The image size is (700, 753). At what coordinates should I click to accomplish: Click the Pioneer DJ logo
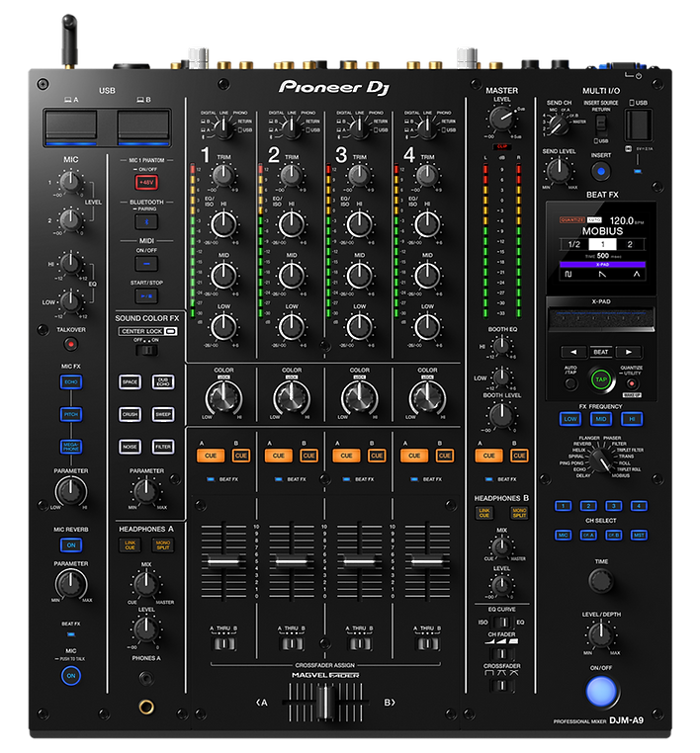333,87
